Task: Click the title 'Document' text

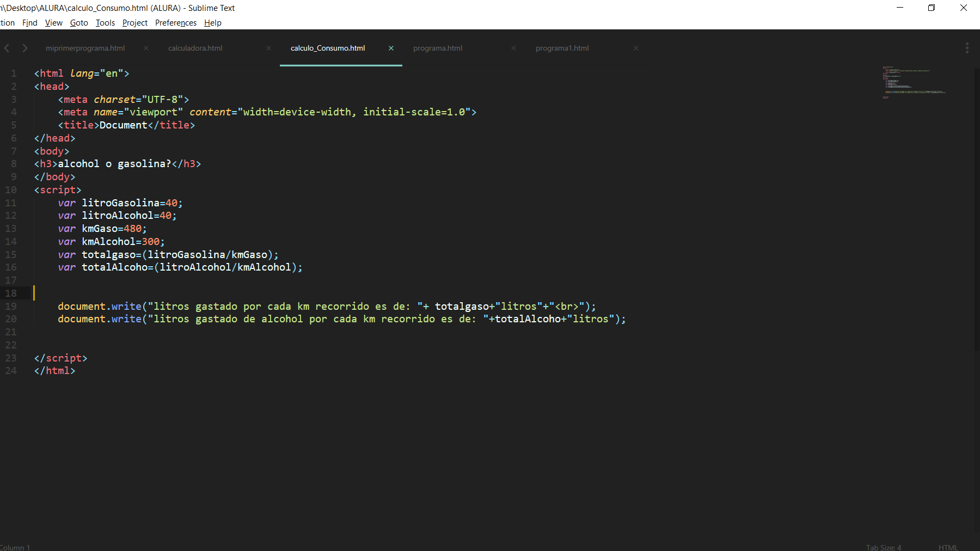Action: (123, 125)
